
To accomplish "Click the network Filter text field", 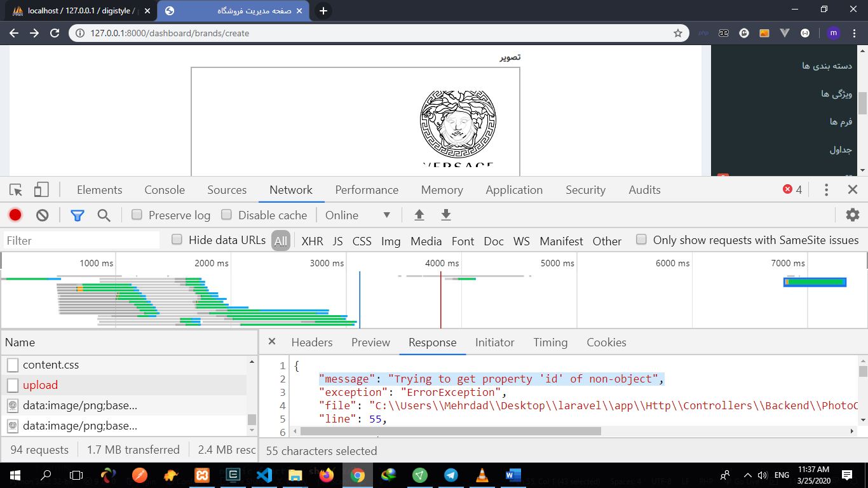I will coord(81,240).
